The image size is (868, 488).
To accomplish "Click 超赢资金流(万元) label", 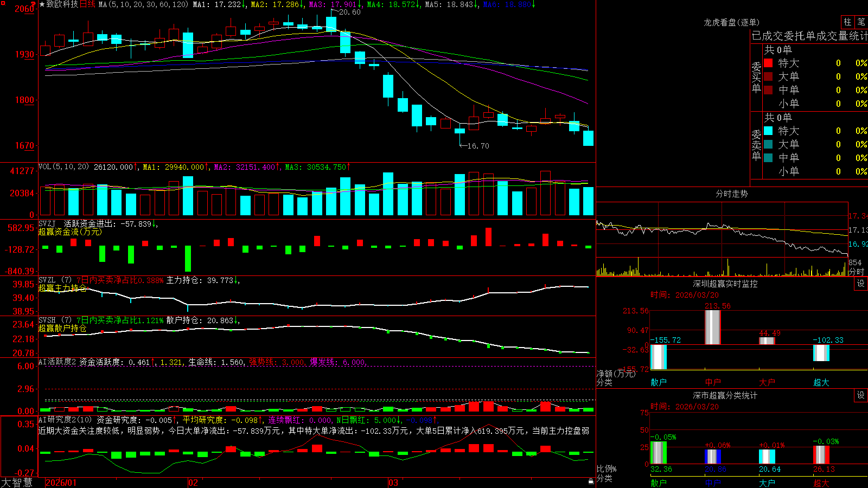I will [70, 232].
